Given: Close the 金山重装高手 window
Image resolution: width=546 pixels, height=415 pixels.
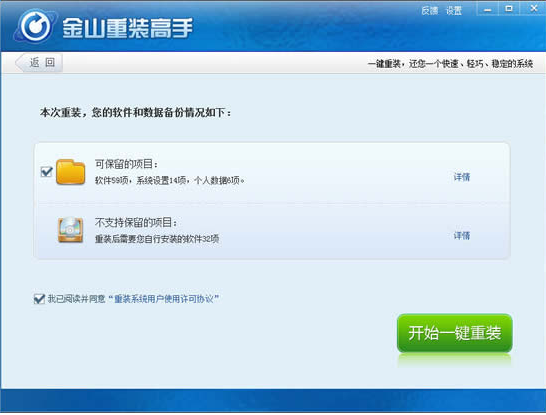Looking at the screenshot, I should tap(533, 8).
